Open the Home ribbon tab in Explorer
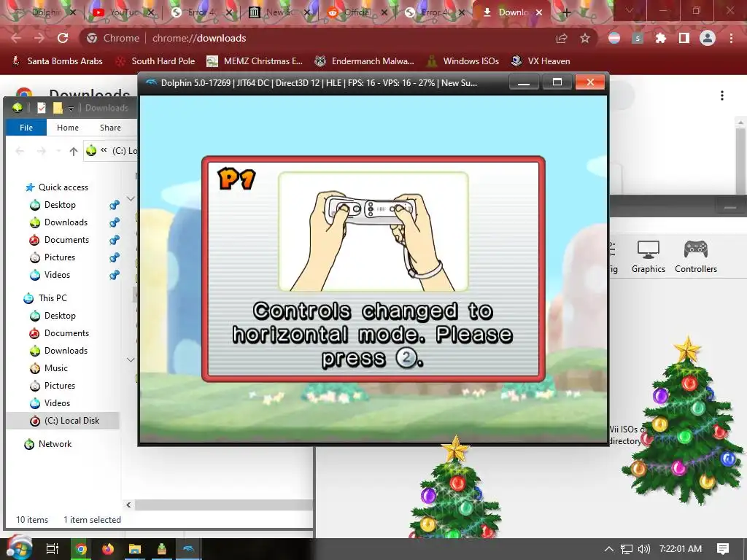 pos(68,128)
